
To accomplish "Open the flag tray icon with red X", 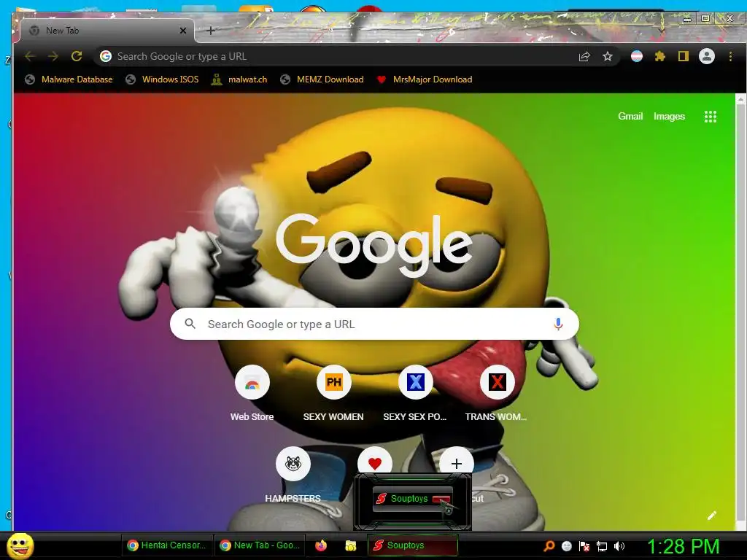I will coord(584,546).
